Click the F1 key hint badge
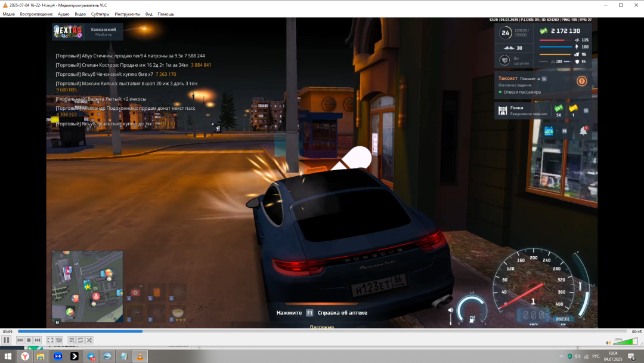The width and height of the screenshot is (644, 363). click(309, 313)
